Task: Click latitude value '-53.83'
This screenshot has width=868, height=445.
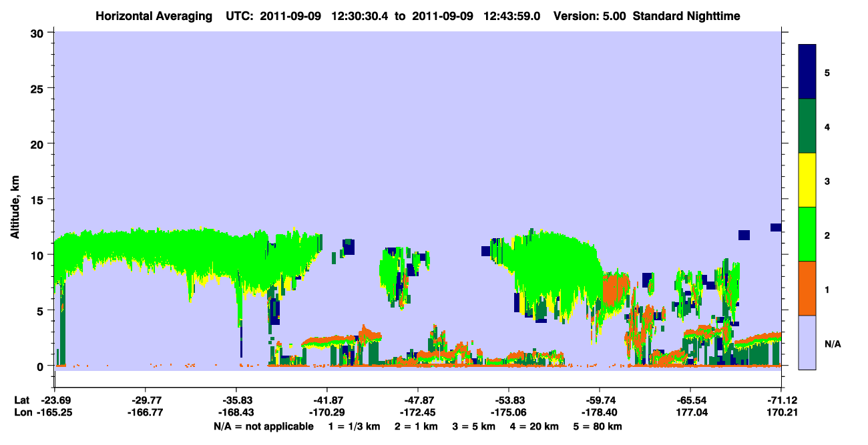Action: 509,400
